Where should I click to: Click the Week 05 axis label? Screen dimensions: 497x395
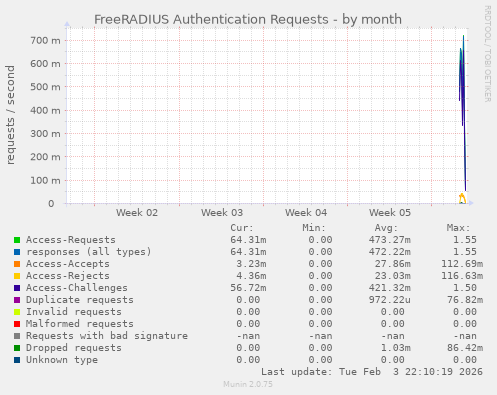tap(390, 213)
